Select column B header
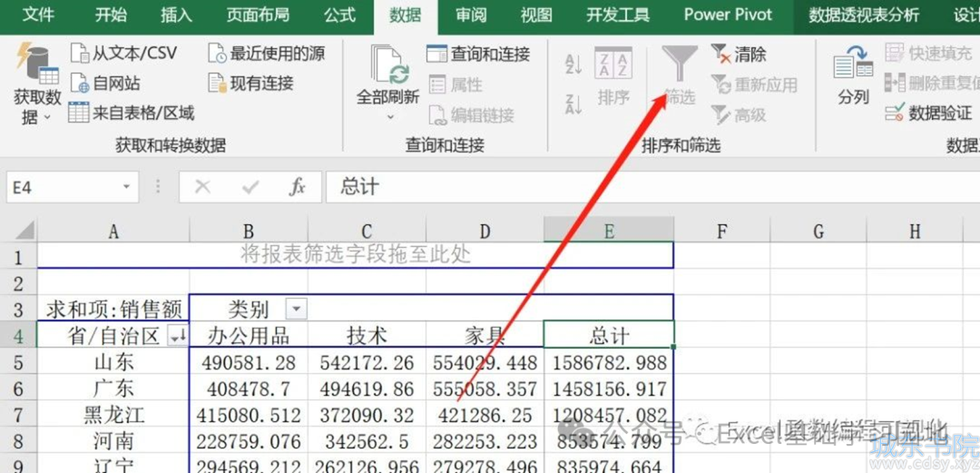 point(248,232)
